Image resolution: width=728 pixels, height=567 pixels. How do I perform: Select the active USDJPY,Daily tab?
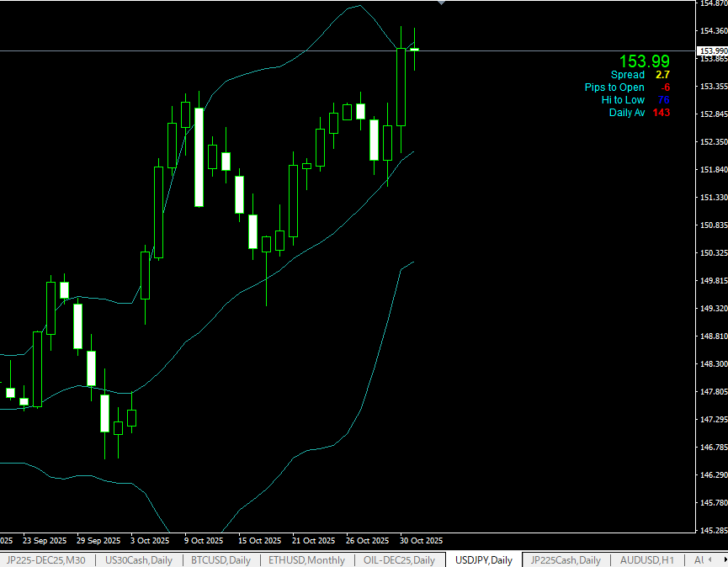click(x=483, y=560)
